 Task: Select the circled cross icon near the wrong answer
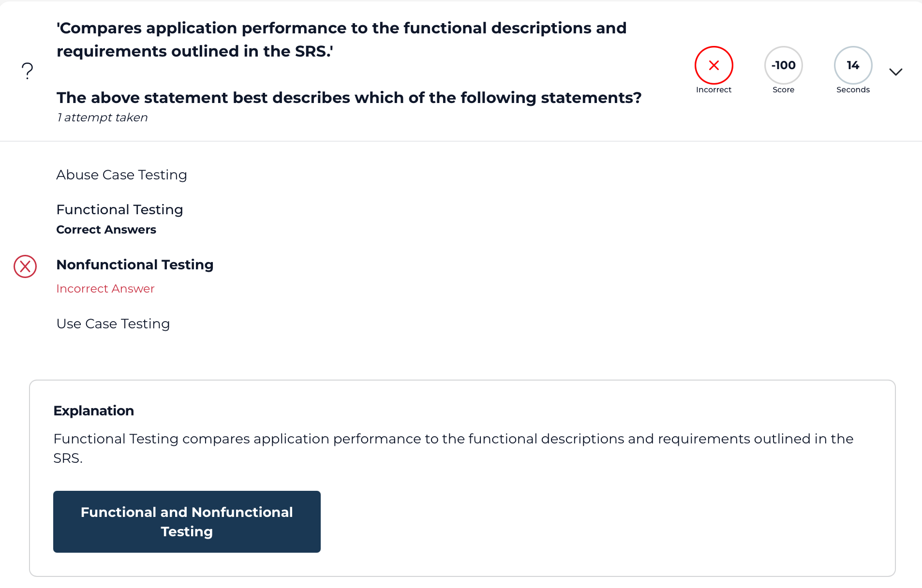click(x=25, y=266)
